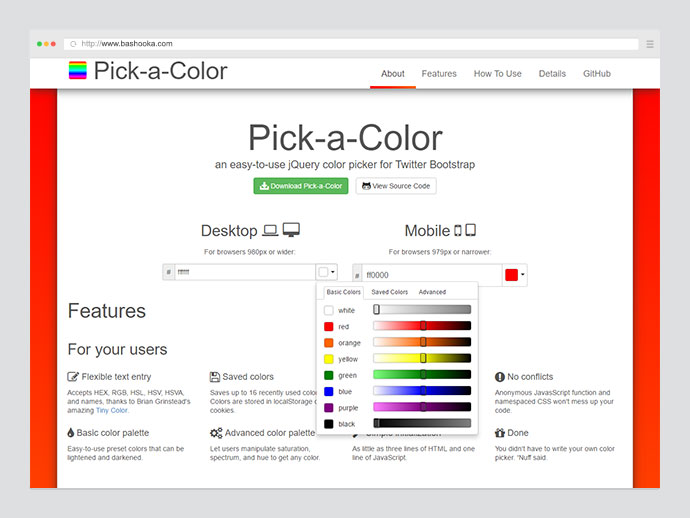
Task: Select the black color swatch
Action: point(329,424)
